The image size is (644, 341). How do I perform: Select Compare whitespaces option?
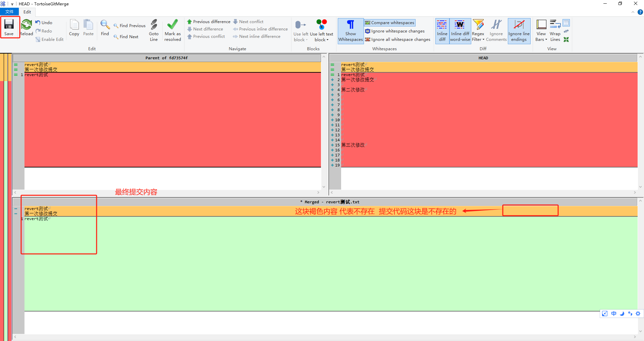click(390, 22)
